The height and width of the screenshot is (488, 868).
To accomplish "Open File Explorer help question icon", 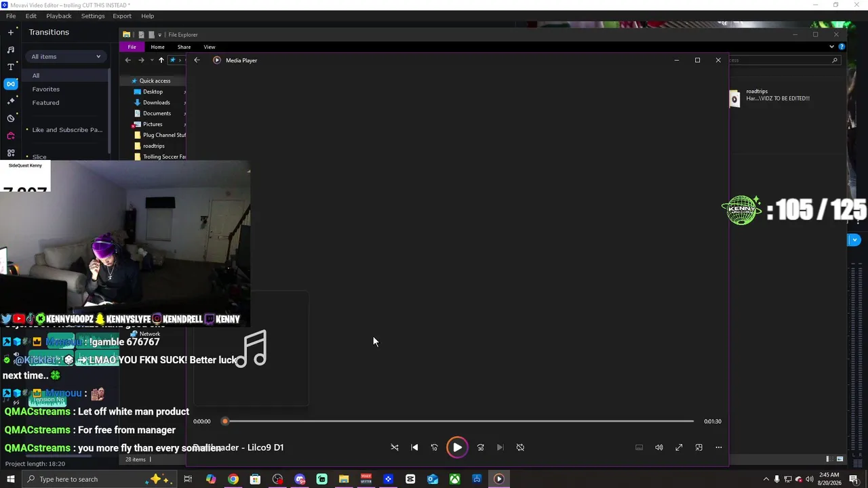I will tap(842, 47).
